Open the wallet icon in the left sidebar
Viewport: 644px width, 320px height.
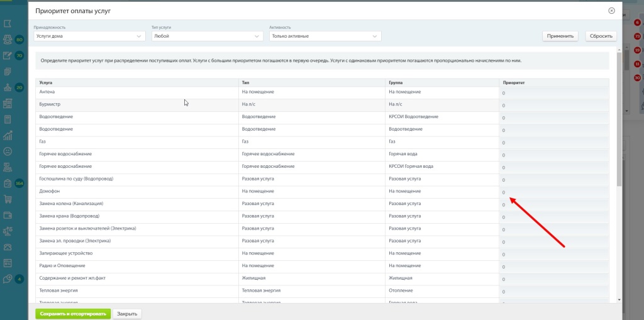pos(7,215)
